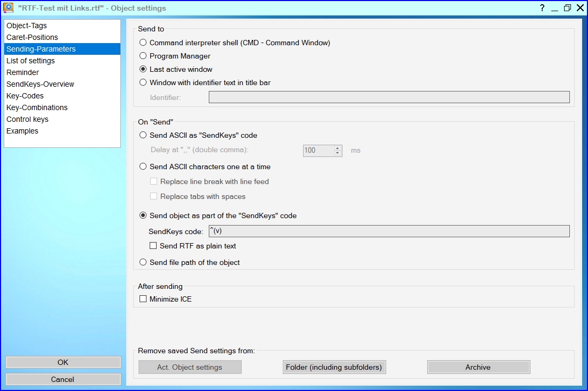Select Window with identifier text option
The width and height of the screenshot is (588, 391).
(143, 82)
